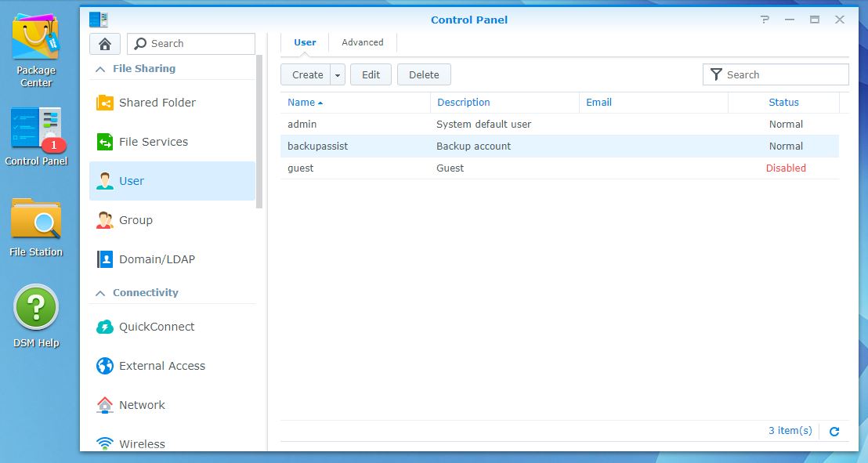Click the '3 item(s)' count
This screenshot has height=463, width=868.
pos(790,431)
